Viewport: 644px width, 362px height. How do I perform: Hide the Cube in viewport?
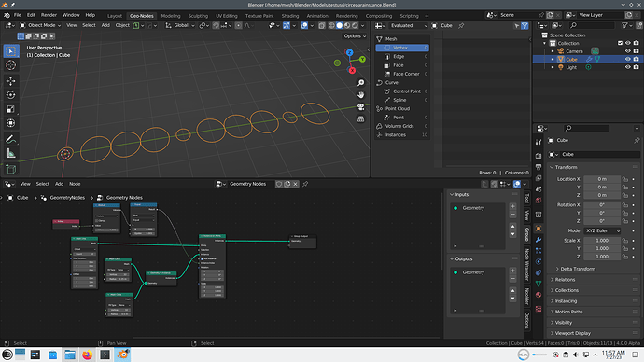pos(627,59)
